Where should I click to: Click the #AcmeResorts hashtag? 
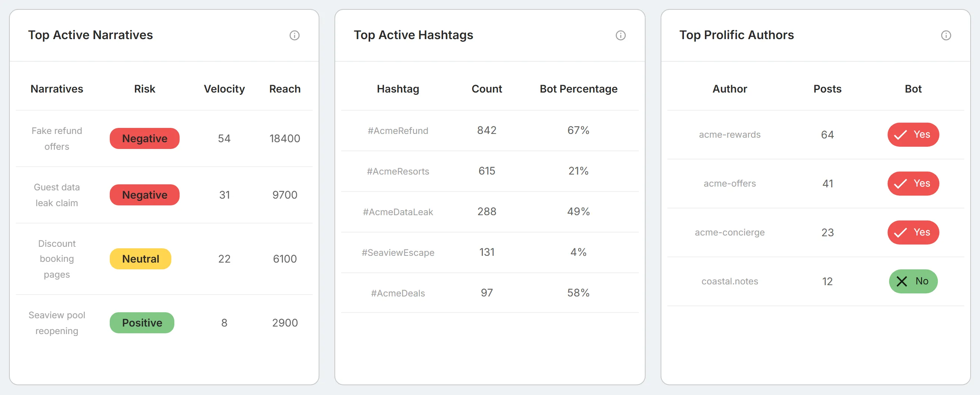click(x=398, y=172)
